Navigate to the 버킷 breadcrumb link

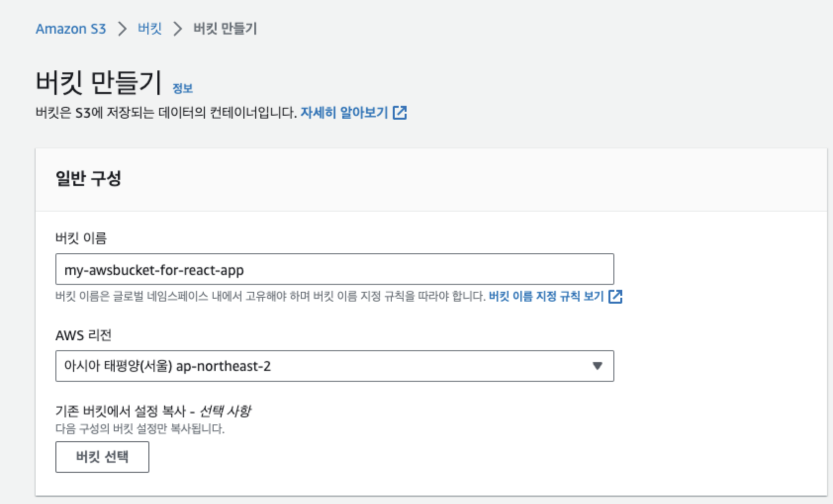[x=150, y=28]
